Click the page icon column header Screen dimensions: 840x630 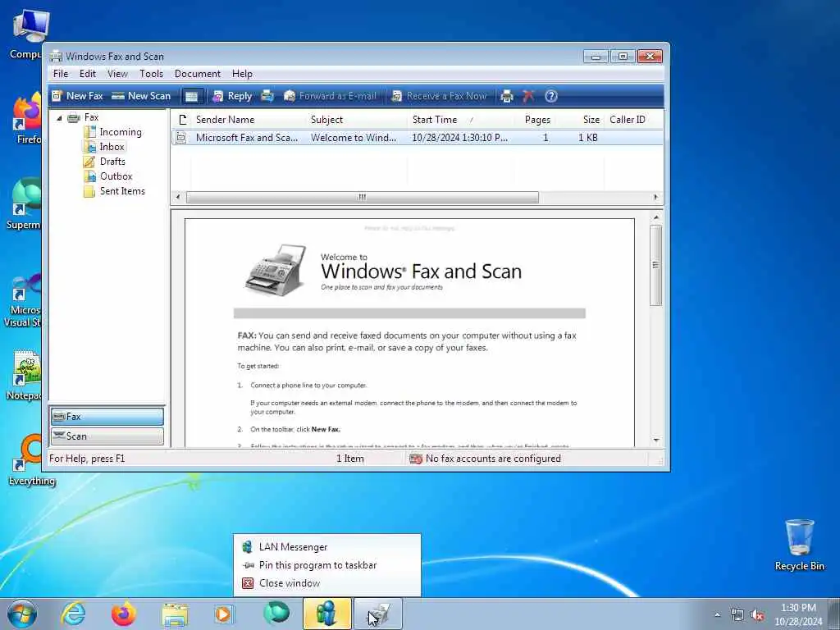click(x=182, y=120)
